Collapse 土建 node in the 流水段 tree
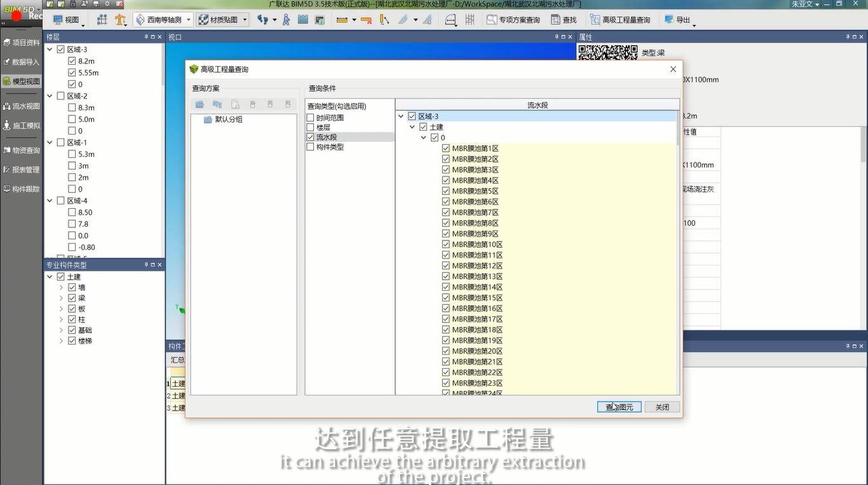Screen dimensions: 868x485 pyautogui.click(x=412, y=127)
